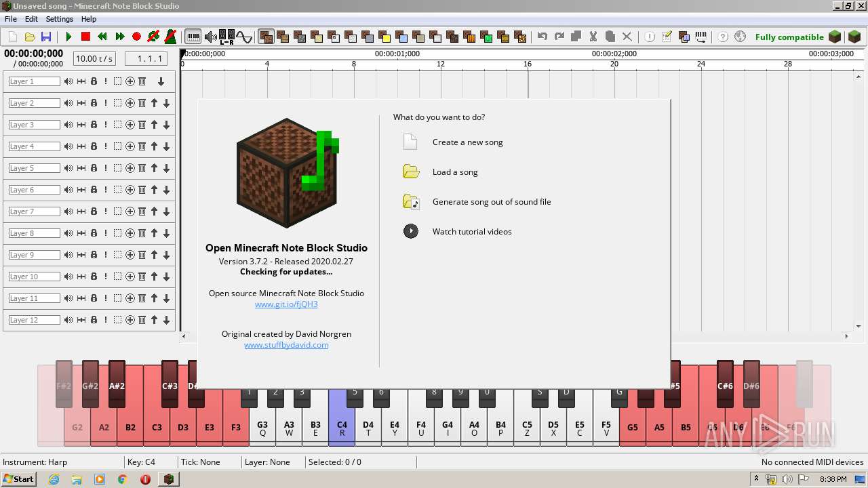Select the stone block Bass Drum instrument icon
The height and width of the screenshot is (488, 868).
pos(300,37)
